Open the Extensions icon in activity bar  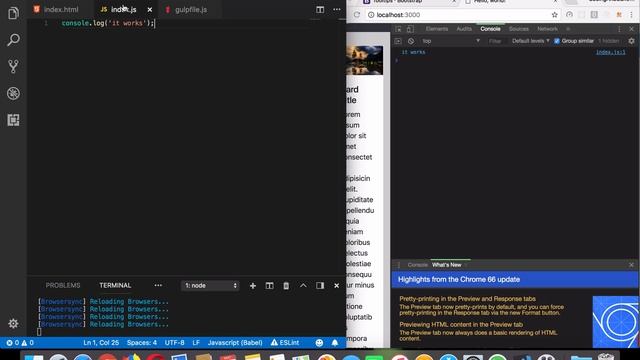13,120
